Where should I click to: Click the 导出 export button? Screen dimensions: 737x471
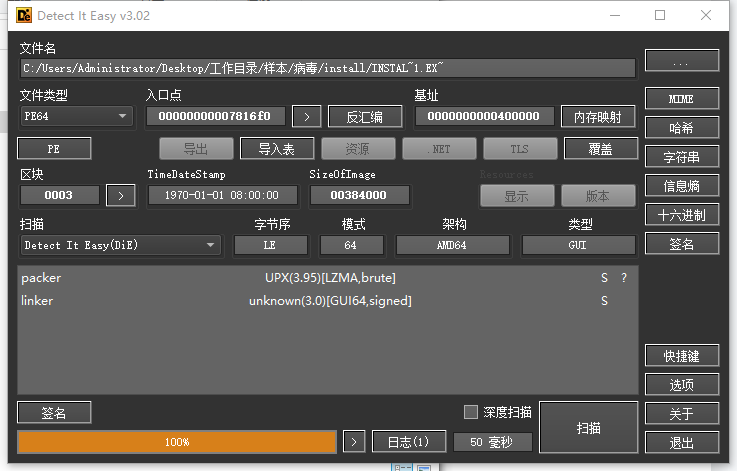click(196, 149)
